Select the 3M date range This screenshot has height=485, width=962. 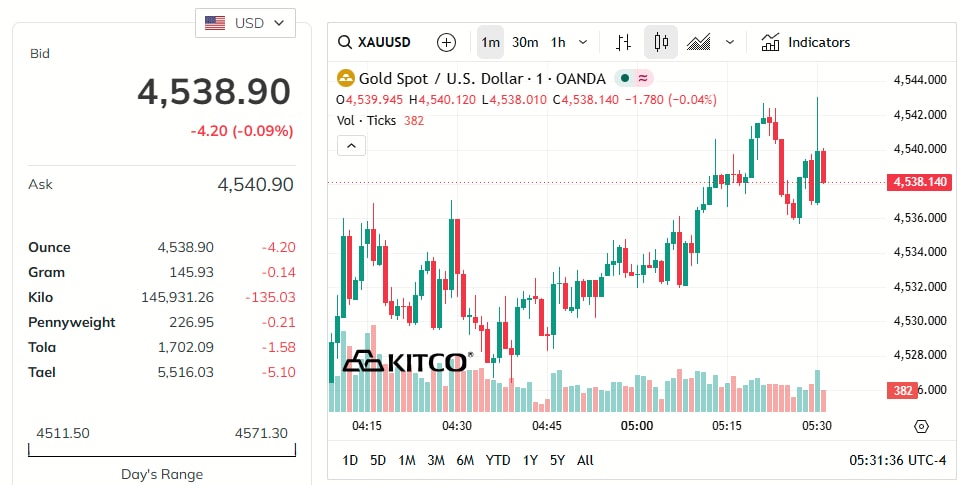click(436, 460)
